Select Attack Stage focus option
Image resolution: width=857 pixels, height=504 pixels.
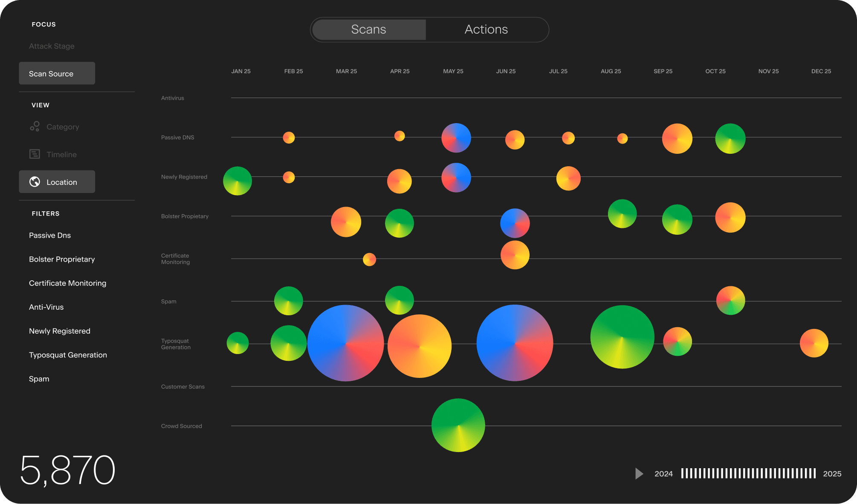[52, 46]
